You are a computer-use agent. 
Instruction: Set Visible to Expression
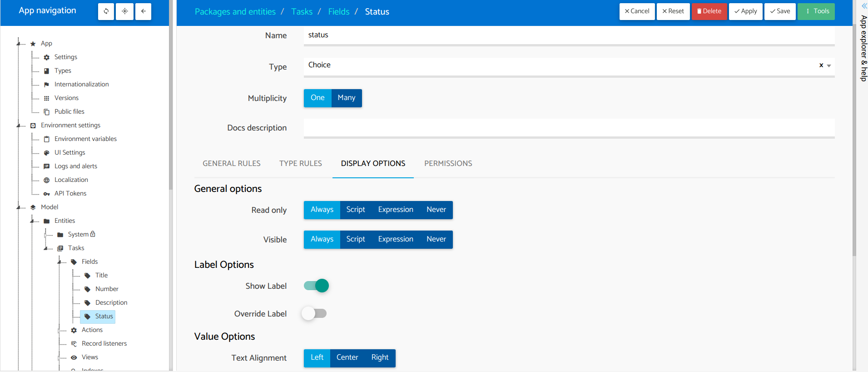point(396,239)
